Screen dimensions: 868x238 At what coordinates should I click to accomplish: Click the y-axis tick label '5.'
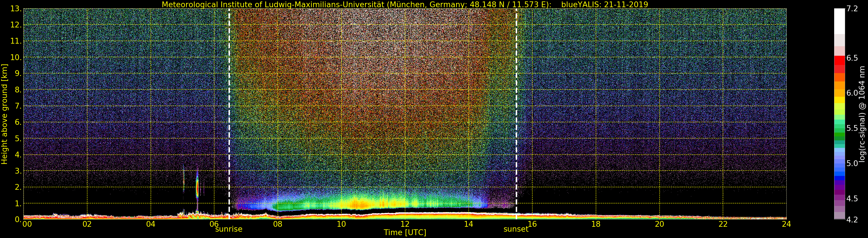(18, 138)
